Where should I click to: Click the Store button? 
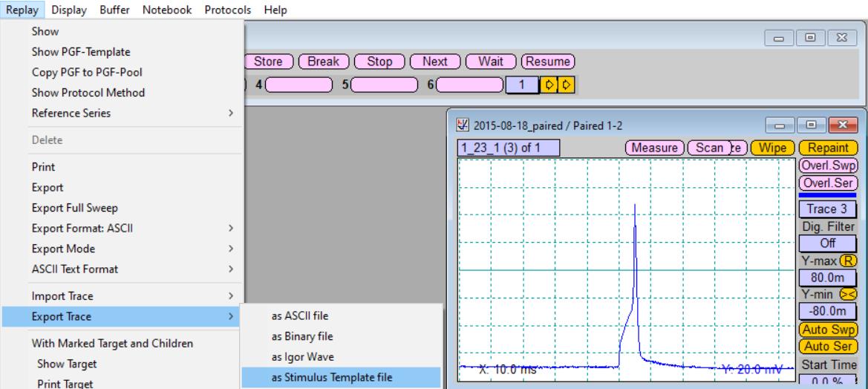click(268, 62)
